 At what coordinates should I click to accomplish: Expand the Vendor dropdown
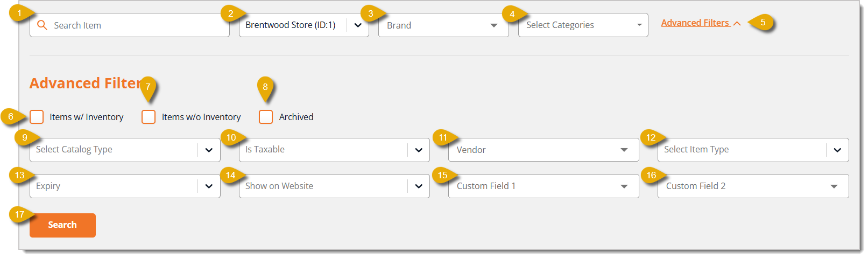[x=544, y=150]
